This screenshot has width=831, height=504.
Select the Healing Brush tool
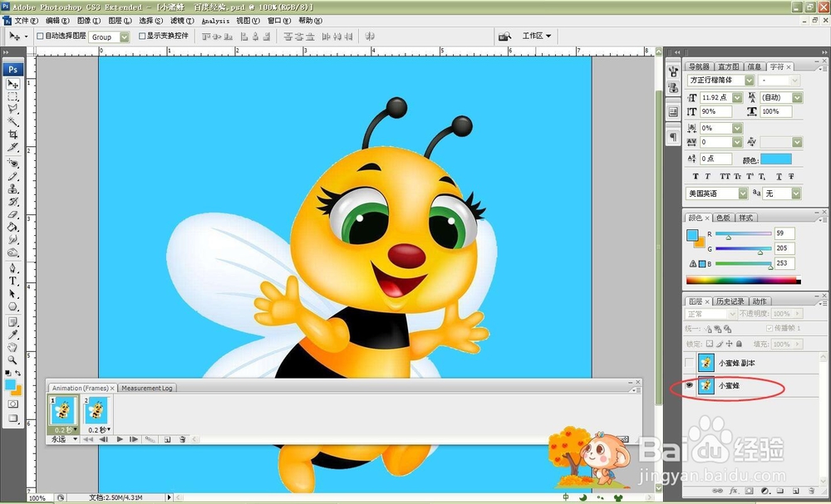pos(12,164)
